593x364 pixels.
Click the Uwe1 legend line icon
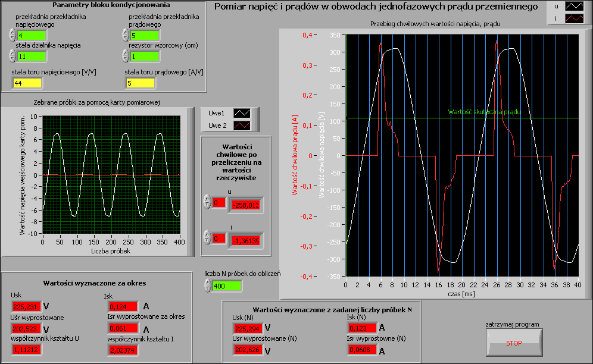click(x=243, y=114)
